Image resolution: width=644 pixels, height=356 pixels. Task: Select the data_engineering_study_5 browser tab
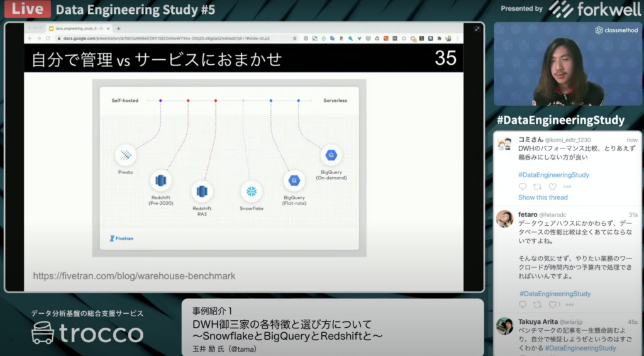pos(79,28)
